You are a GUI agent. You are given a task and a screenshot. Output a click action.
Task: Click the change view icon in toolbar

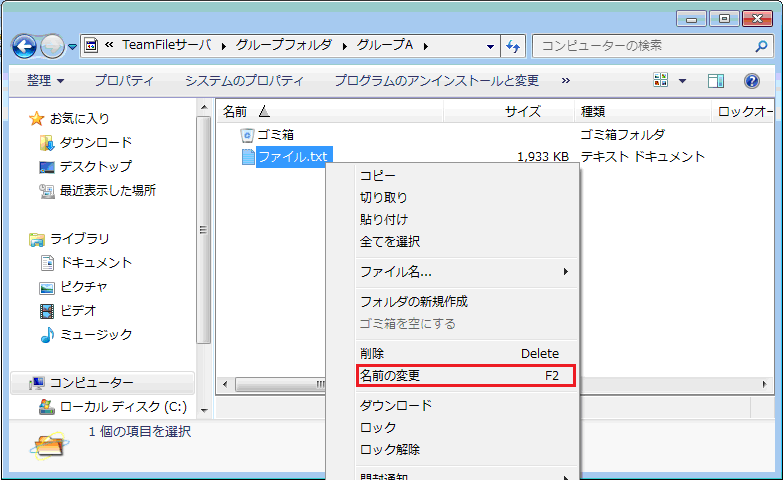[661, 81]
